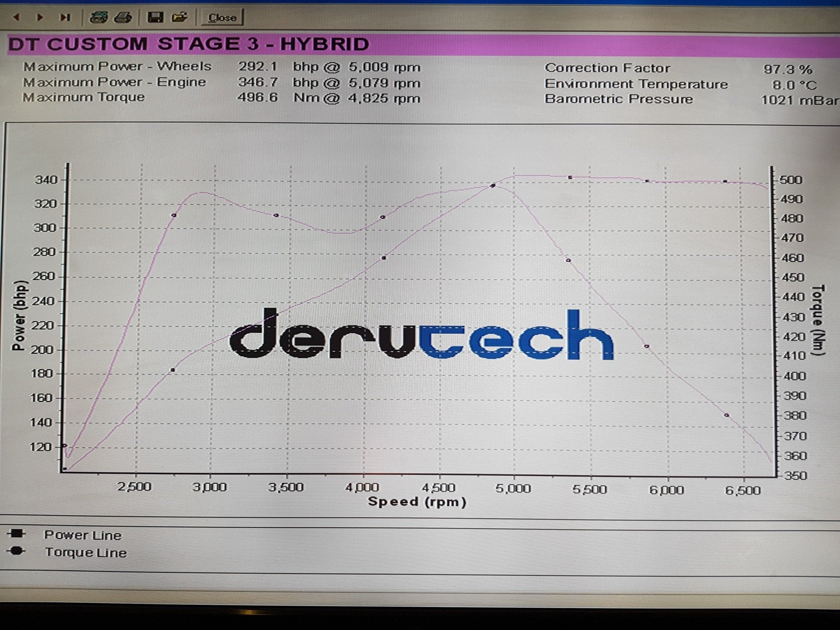Viewport: 840px width, 630px height.
Task: Click the Power Line legend marker
Action: point(16,534)
